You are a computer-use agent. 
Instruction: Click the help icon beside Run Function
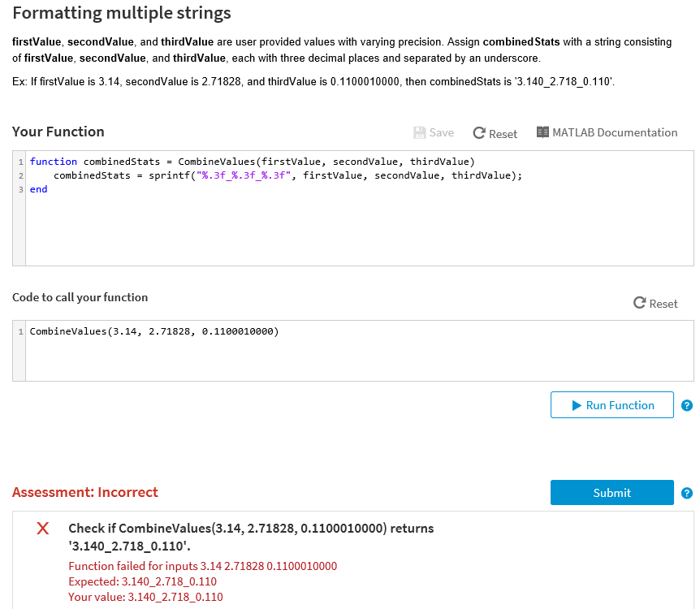click(x=687, y=405)
